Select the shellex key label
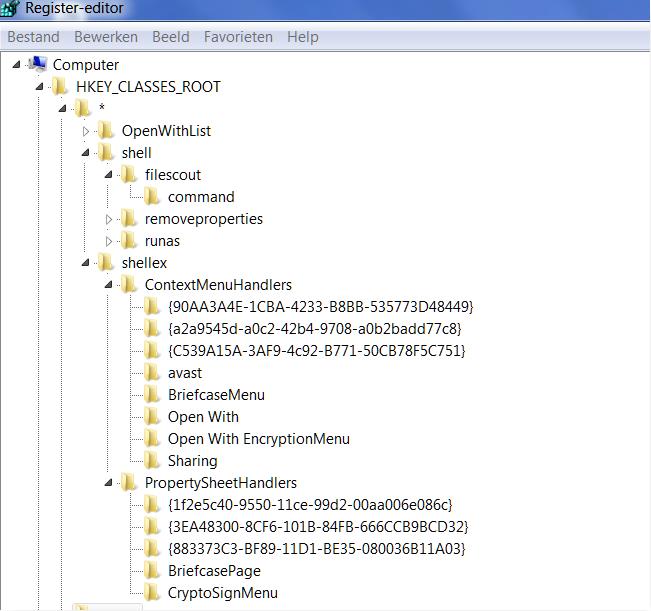Screen dimensions: 651x611 pyautogui.click(x=144, y=263)
